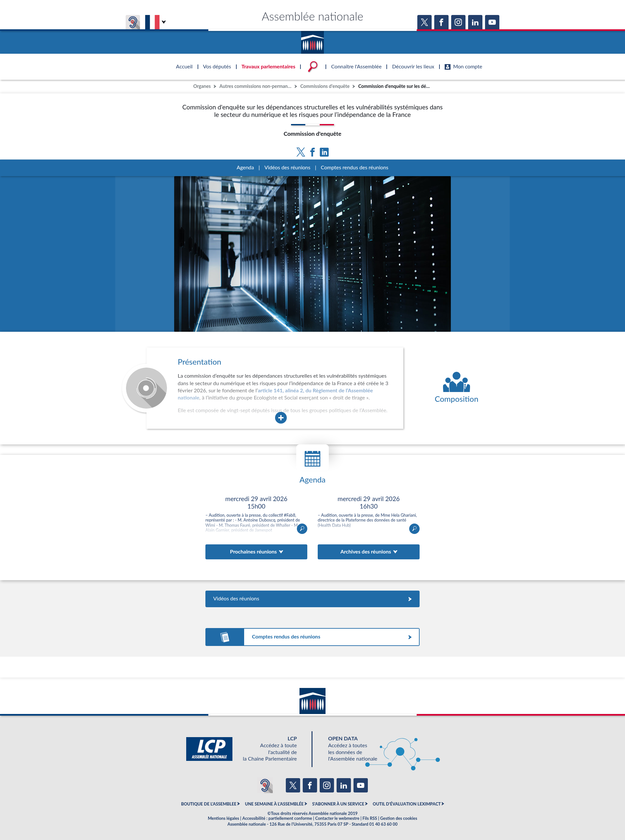Click the Commissions d'enquête breadcrumb
Viewport: 625px width, 840px height.
[325, 86]
